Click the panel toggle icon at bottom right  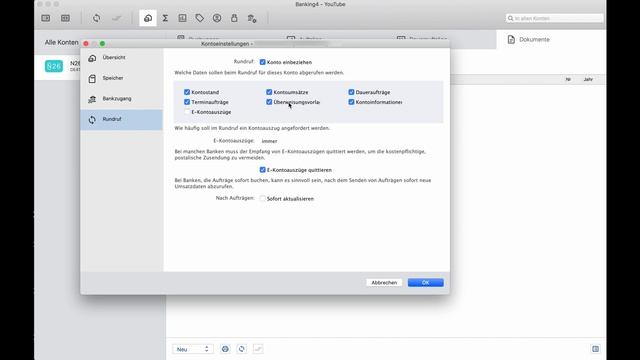596,349
